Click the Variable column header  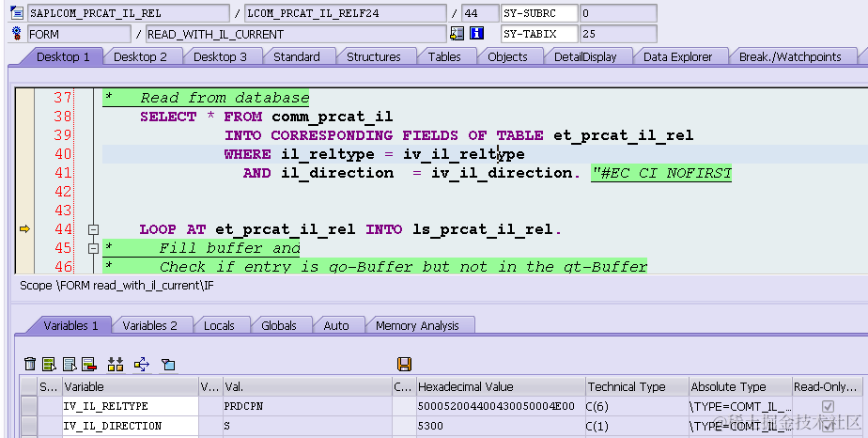pos(130,386)
